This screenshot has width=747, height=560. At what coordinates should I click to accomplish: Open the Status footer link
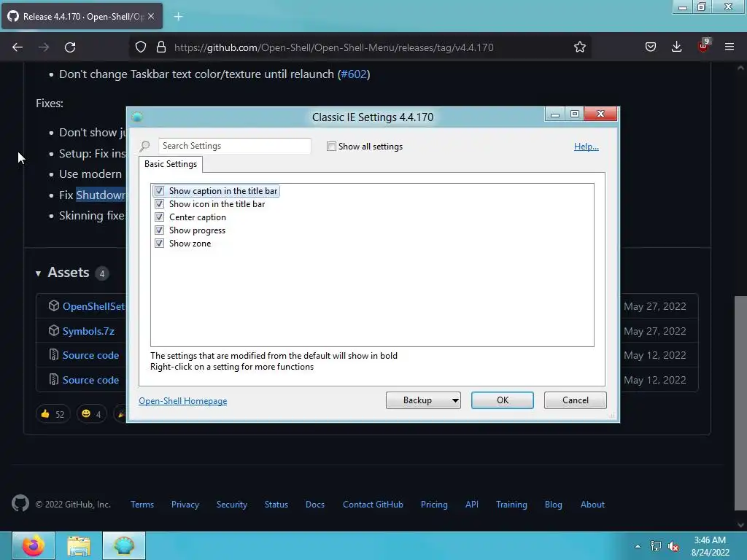(276, 505)
